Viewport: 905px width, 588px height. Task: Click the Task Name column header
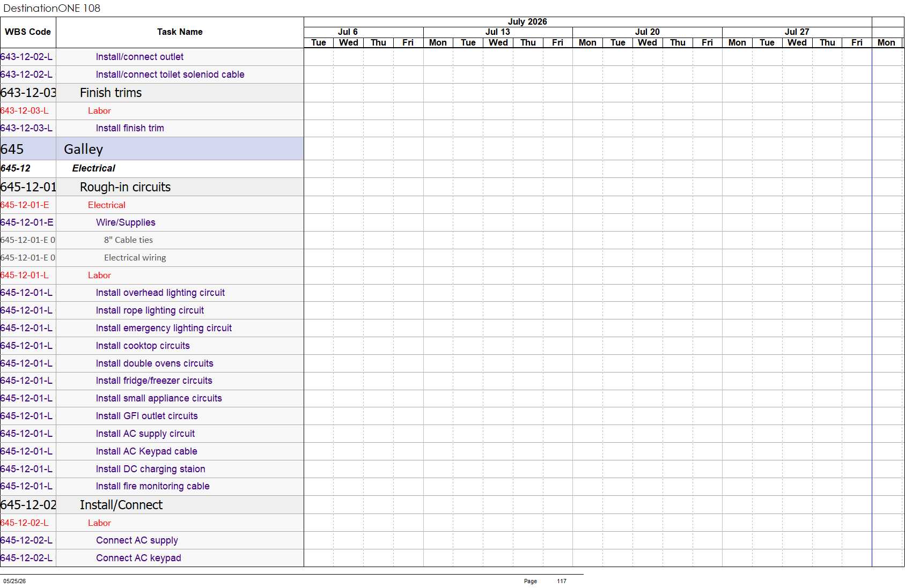pyautogui.click(x=180, y=32)
